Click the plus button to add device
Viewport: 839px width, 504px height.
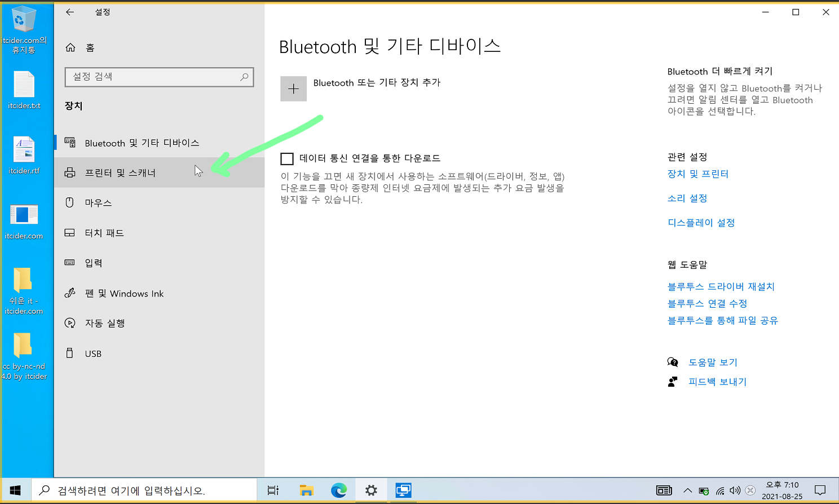pos(293,89)
